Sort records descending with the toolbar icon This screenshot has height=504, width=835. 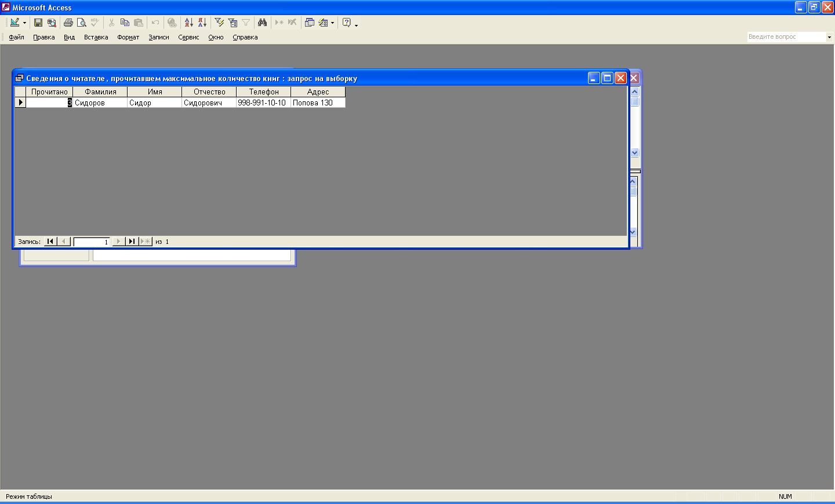[x=202, y=23]
